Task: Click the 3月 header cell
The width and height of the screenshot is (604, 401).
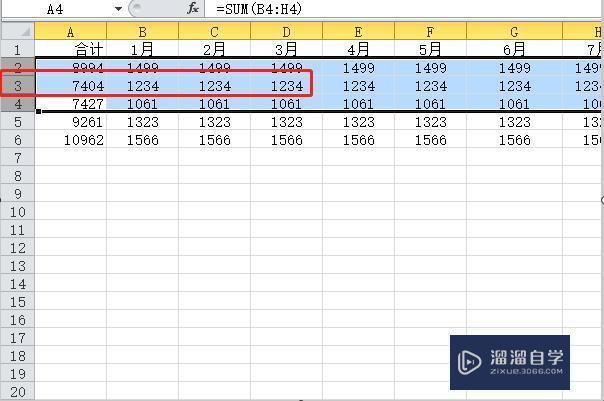Action: click(287, 49)
